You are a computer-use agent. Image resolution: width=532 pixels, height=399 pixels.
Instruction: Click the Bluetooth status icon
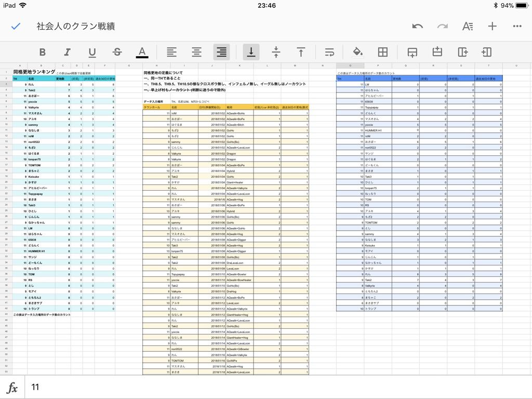pyautogui.click(x=495, y=5)
